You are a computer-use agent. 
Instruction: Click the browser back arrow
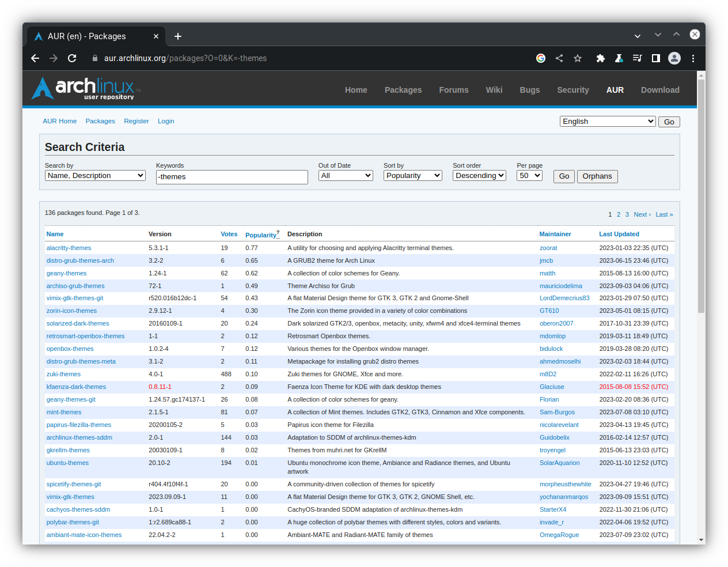point(35,58)
